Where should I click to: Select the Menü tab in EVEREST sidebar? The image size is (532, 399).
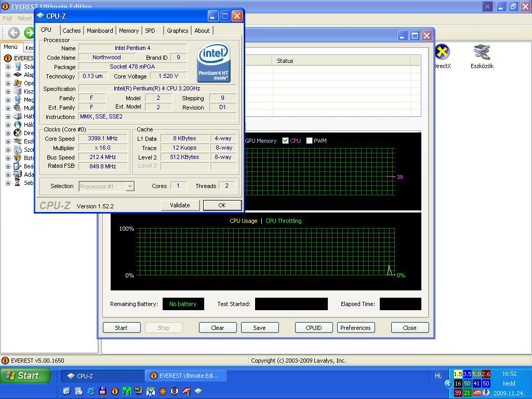[x=10, y=47]
